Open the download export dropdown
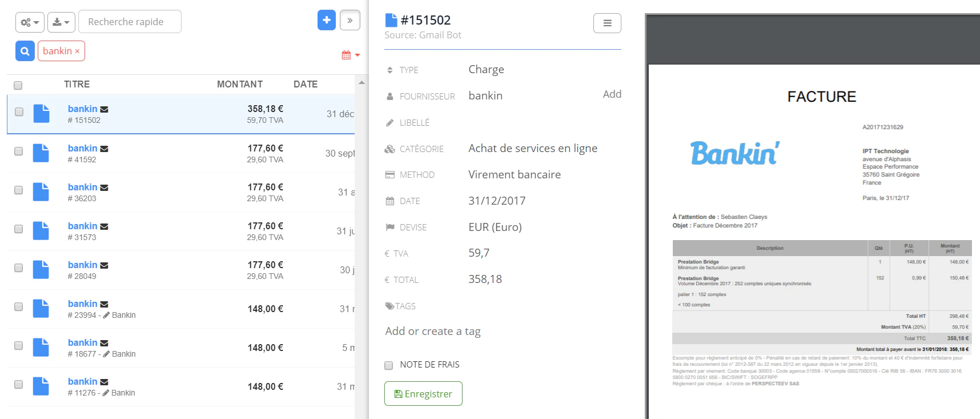 [x=61, y=22]
